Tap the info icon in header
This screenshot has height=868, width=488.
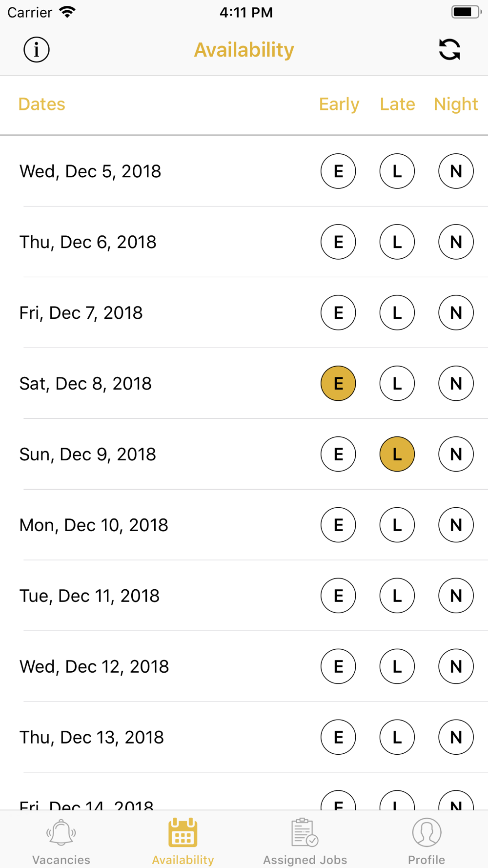coord(37,50)
